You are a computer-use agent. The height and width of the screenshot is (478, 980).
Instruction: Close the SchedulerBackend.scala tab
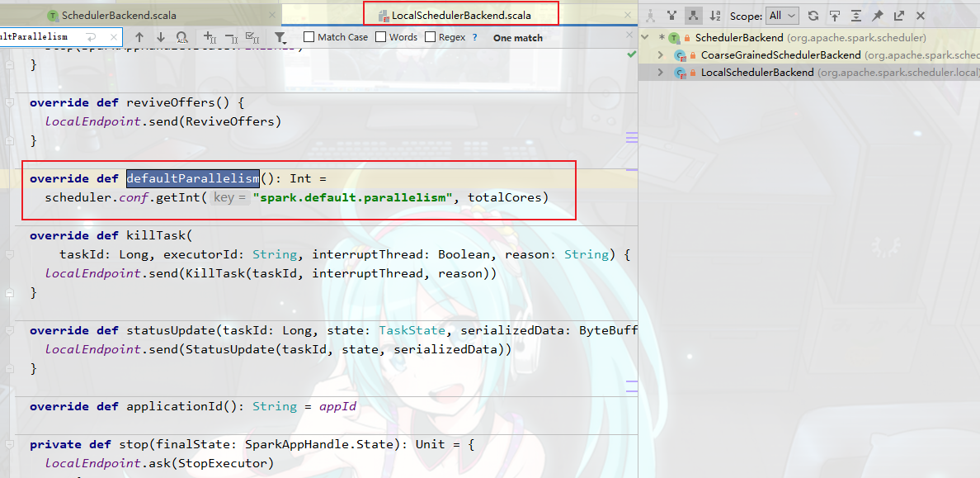click(272, 15)
